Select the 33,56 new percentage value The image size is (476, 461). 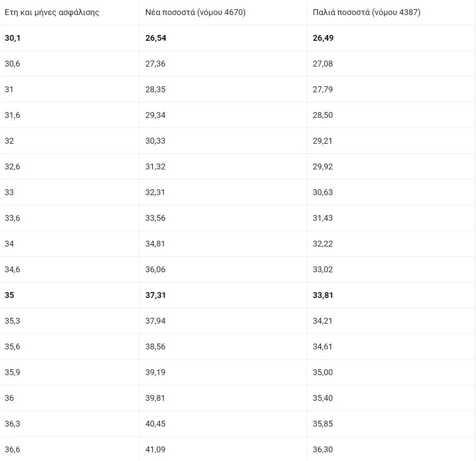(x=156, y=218)
